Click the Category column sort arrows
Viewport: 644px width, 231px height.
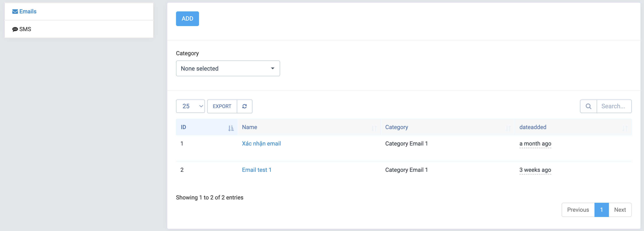click(508, 128)
